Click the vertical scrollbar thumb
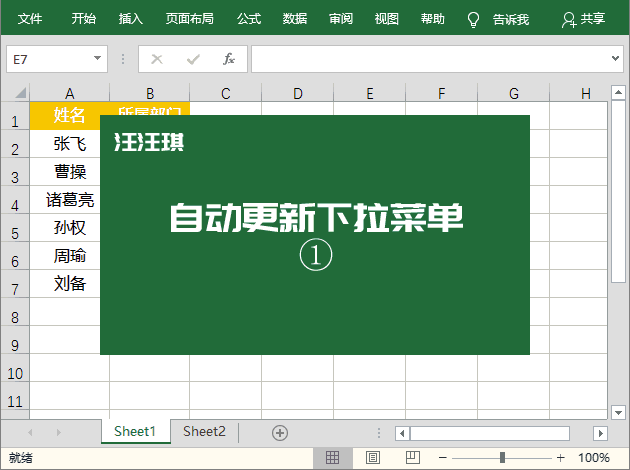Screen dimensions: 630x470 coord(618,192)
